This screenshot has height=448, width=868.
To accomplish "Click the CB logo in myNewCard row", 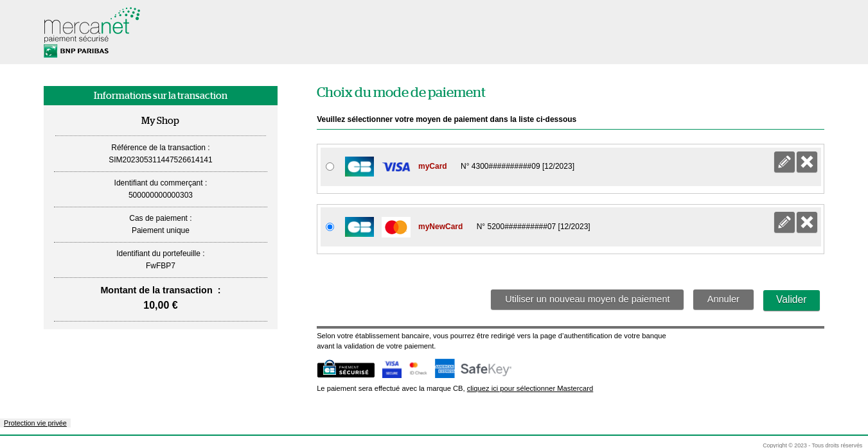I will (359, 227).
